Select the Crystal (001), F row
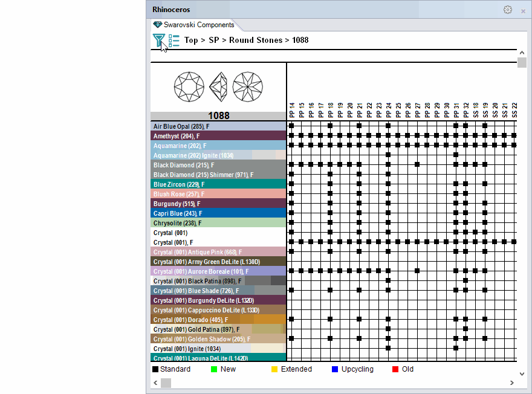Image resolution: width=532 pixels, height=394 pixels. tap(218, 242)
